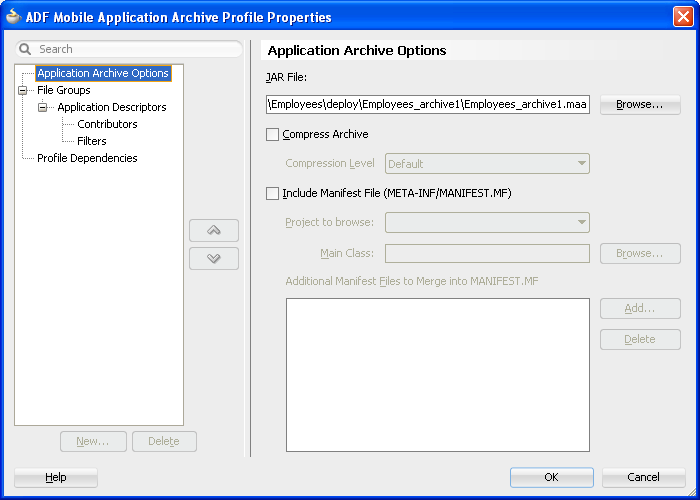Click the Cancel button
The image size is (700, 500).
pyautogui.click(x=643, y=477)
